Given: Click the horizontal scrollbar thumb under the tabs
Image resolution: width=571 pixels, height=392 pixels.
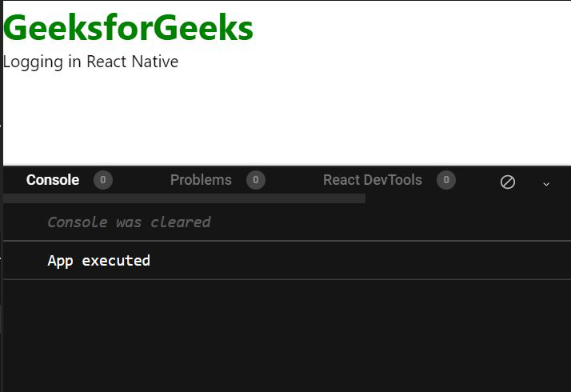Looking at the screenshot, I should pos(184,198).
